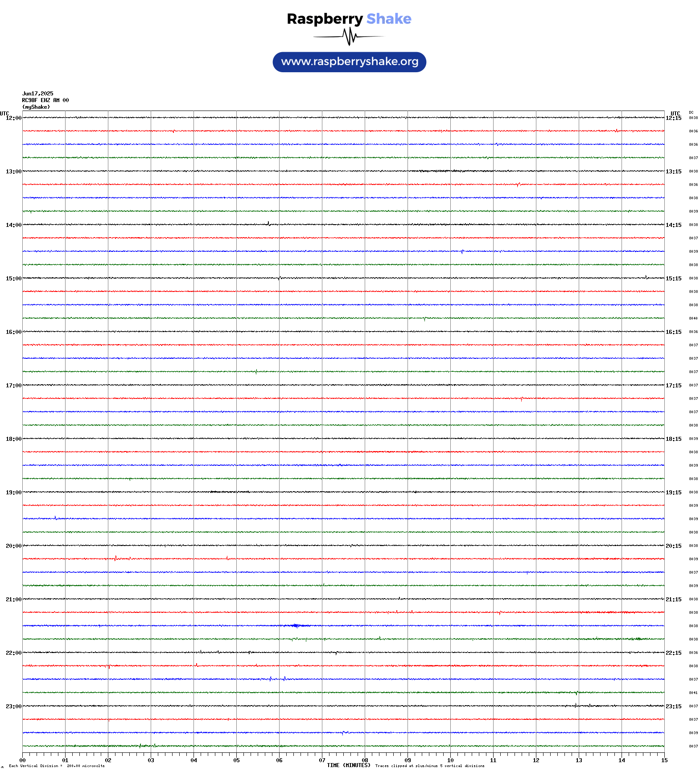700x772 pixels.
Task: Select the Traces clipped at plus/minus 5 note
Action: pyautogui.click(x=430, y=766)
